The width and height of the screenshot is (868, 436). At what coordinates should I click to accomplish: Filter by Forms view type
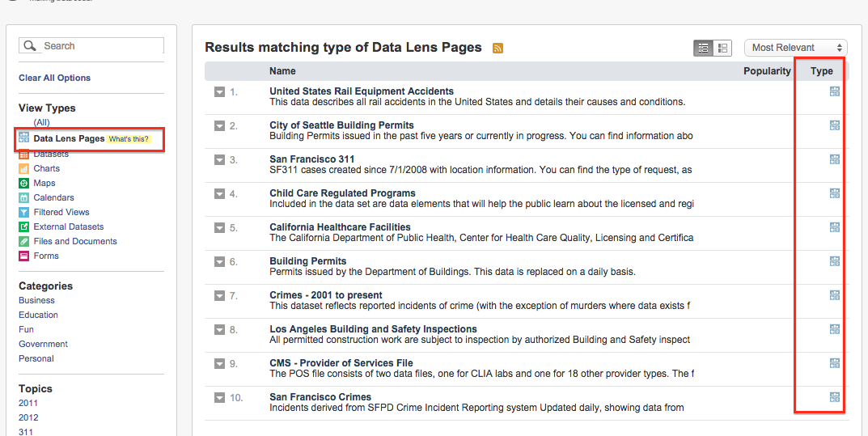point(46,256)
